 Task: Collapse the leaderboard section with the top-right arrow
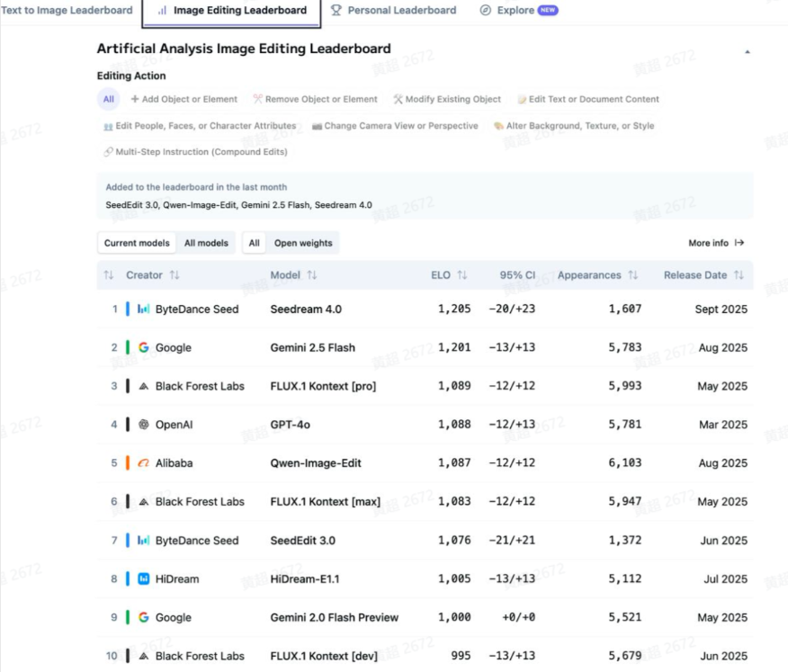pos(747,52)
